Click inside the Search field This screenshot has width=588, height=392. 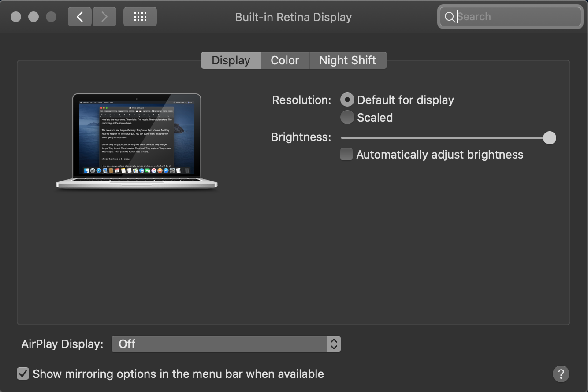coord(510,17)
